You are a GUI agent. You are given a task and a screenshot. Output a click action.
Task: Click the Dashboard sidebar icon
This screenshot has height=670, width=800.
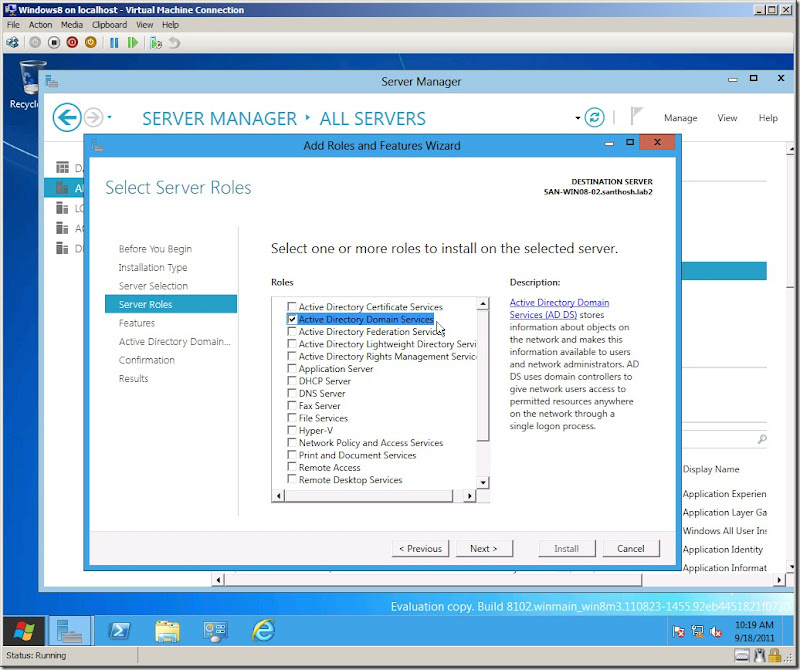[x=62, y=167]
